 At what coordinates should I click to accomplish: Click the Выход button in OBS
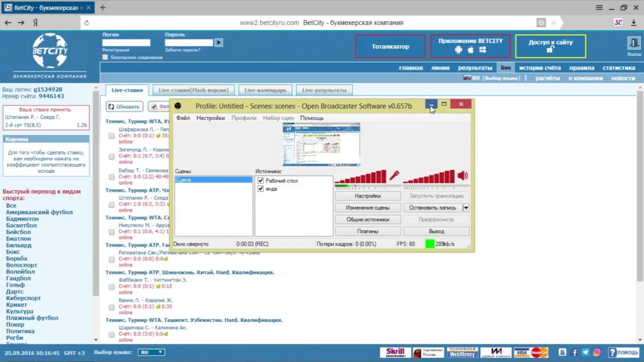tap(436, 231)
